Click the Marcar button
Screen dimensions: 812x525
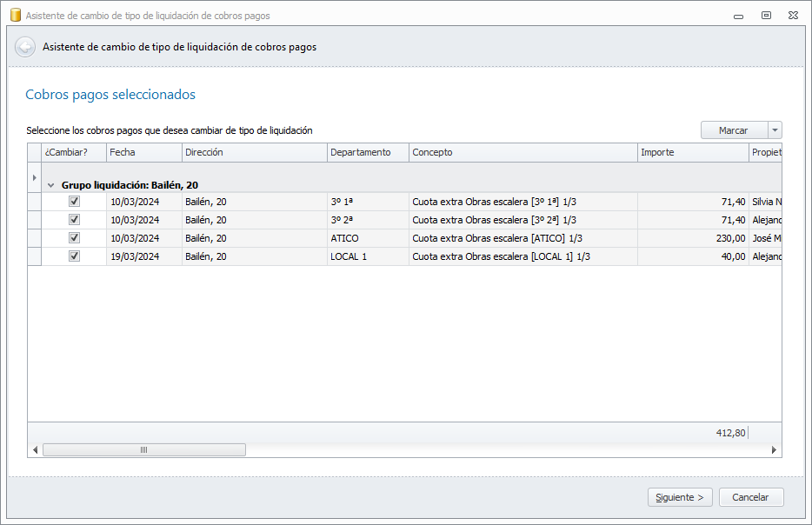(733, 130)
